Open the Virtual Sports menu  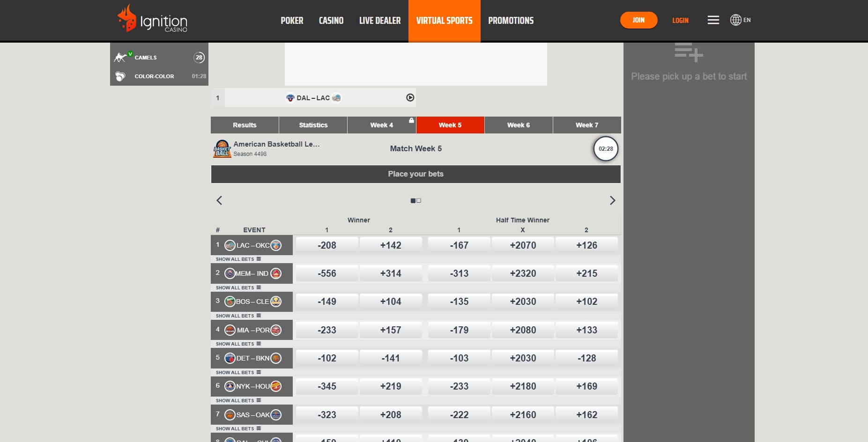click(445, 21)
